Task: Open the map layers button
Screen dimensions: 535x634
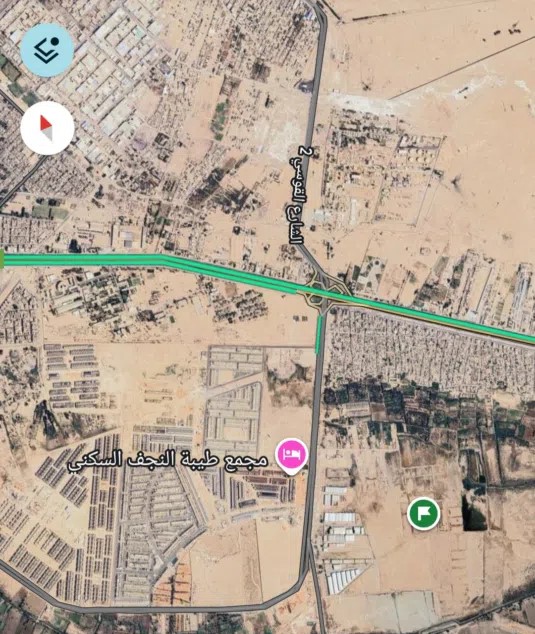Action: click(x=47, y=50)
